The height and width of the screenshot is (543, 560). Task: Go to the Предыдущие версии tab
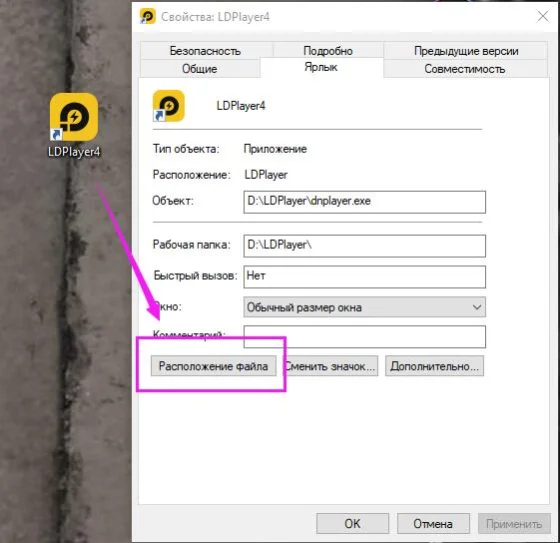(466, 51)
